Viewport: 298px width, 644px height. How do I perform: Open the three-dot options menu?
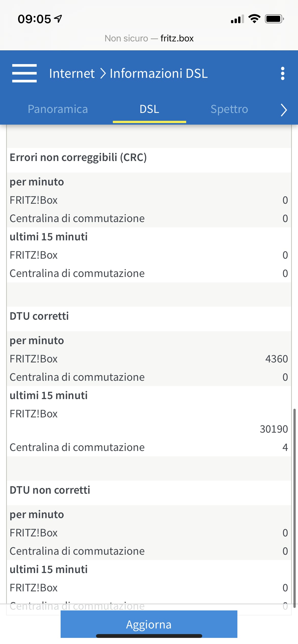click(282, 74)
